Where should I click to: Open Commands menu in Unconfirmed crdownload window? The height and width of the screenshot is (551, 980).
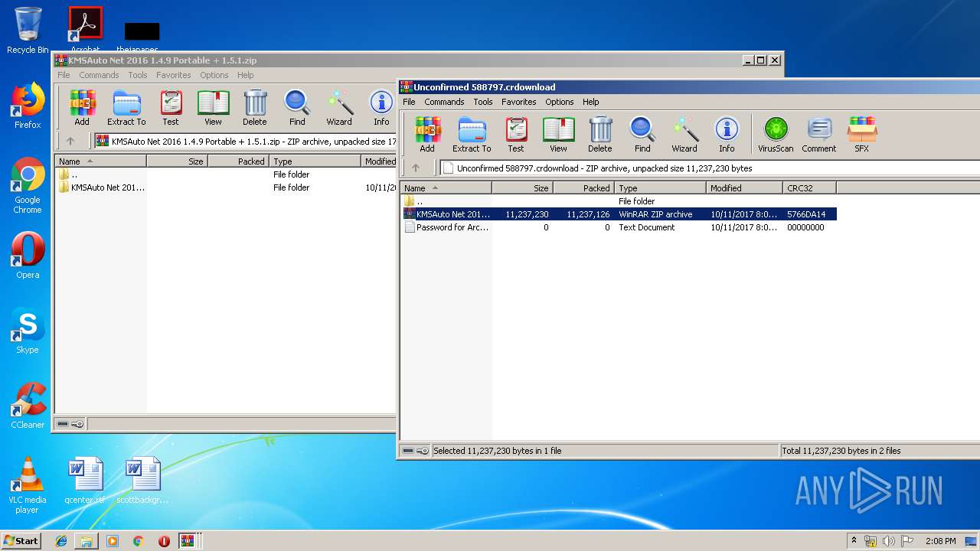[x=444, y=102]
